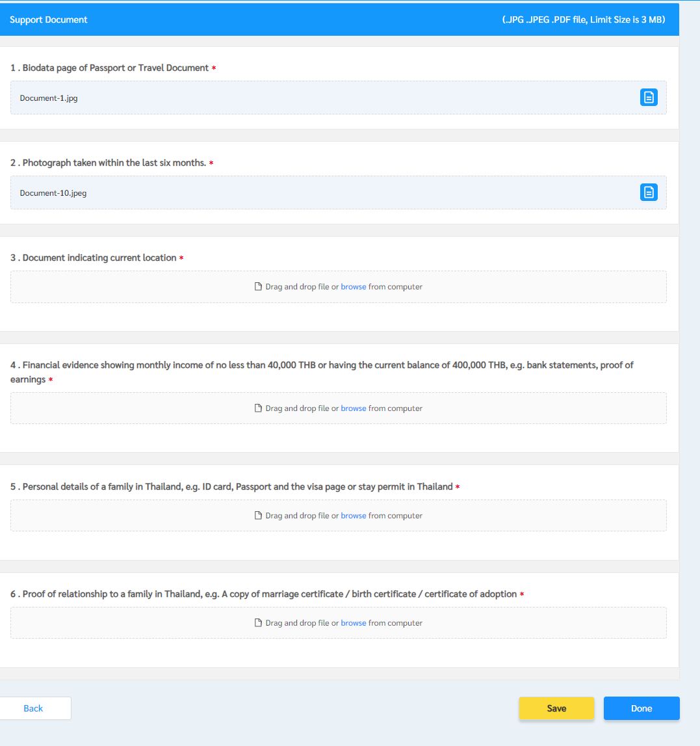Click the Biodata page of Passport label
The image size is (700, 746).
[x=109, y=68]
